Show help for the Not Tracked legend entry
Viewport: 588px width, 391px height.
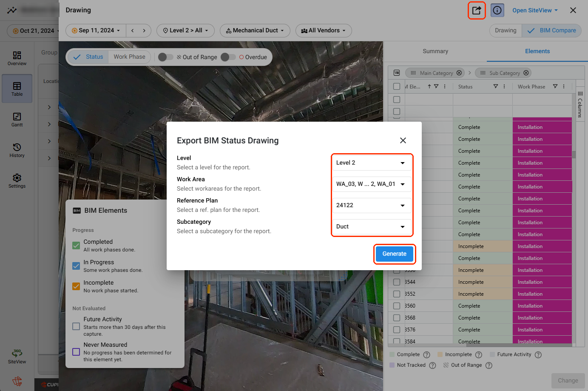pos(432,365)
